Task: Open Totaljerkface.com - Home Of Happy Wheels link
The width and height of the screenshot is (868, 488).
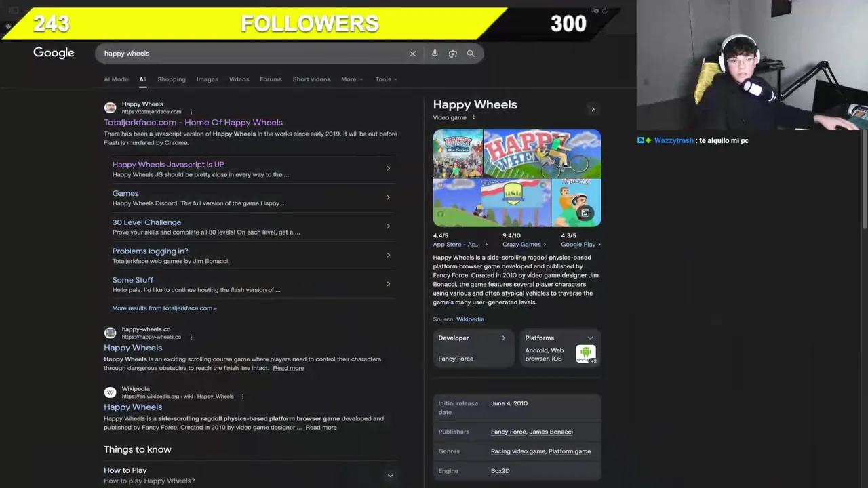Action: [193, 123]
